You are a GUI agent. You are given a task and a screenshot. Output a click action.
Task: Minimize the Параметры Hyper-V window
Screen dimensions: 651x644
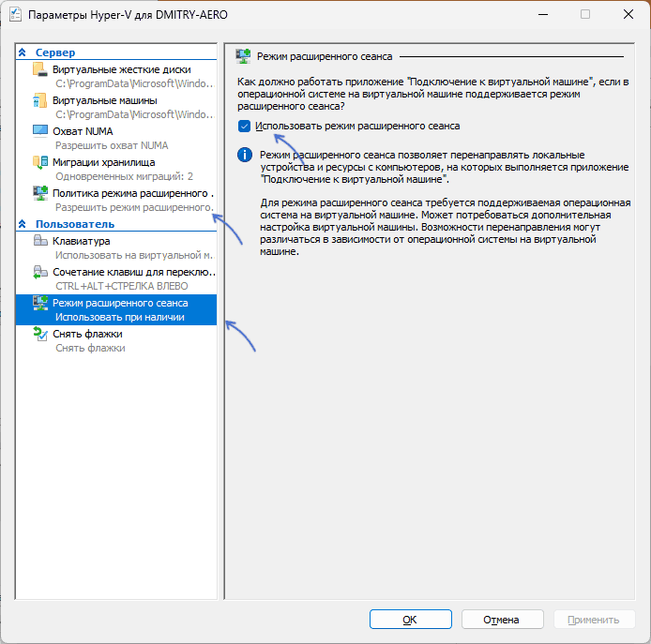[x=543, y=14]
